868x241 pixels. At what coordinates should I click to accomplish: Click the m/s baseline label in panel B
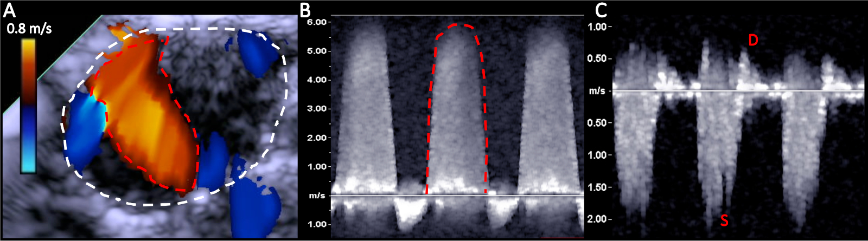tap(317, 196)
